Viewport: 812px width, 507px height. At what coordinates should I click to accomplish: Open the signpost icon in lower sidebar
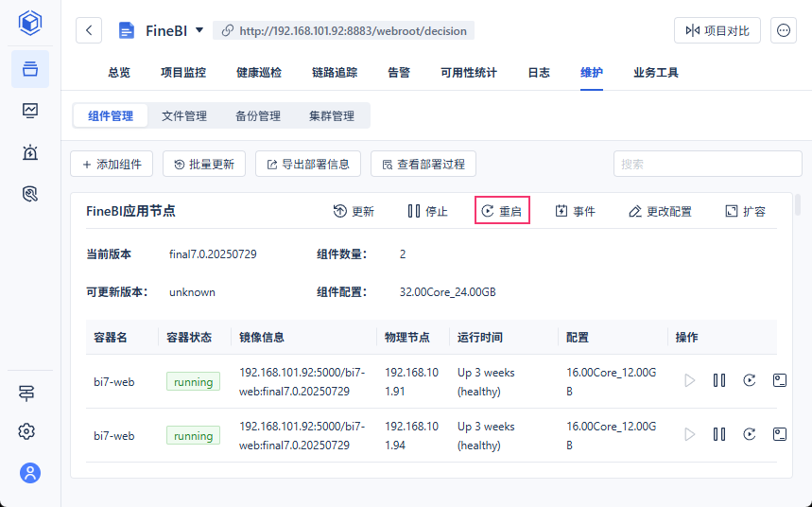[x=26, y=393]
